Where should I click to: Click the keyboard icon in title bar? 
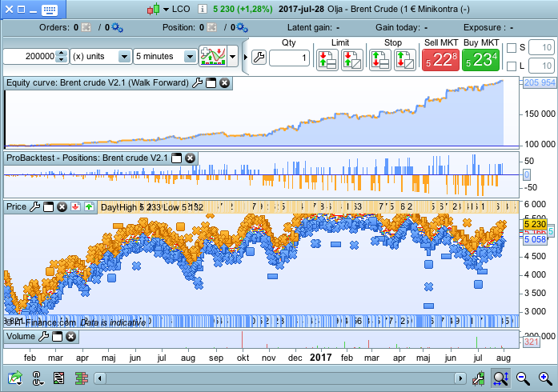click(50, 10)
